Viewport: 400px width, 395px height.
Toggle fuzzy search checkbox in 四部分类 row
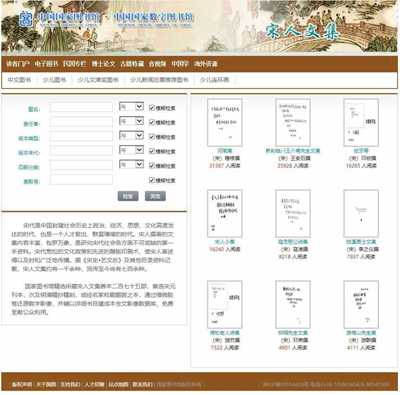coord(152,165)
